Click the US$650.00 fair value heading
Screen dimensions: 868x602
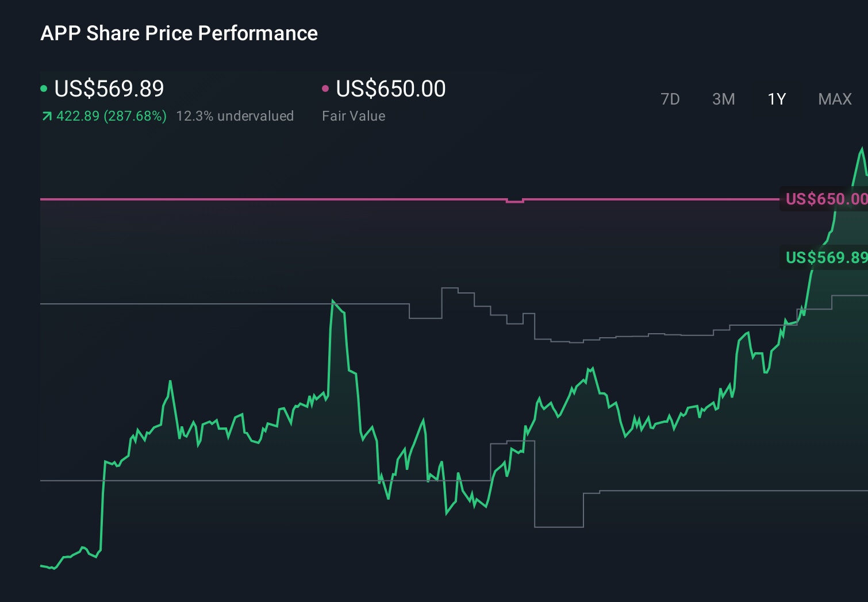point(391,88)
